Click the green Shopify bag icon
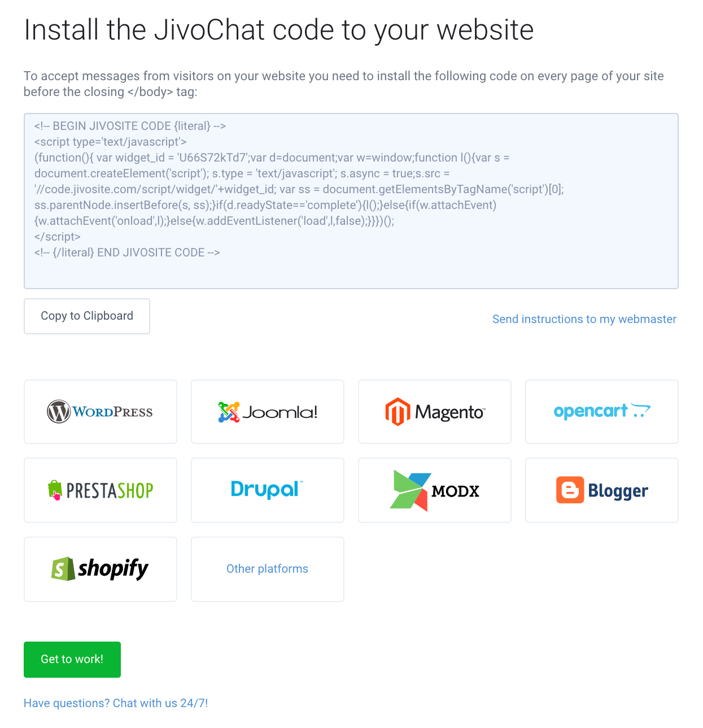The width and height of the screenshot is (703, 728). (63, 569)
